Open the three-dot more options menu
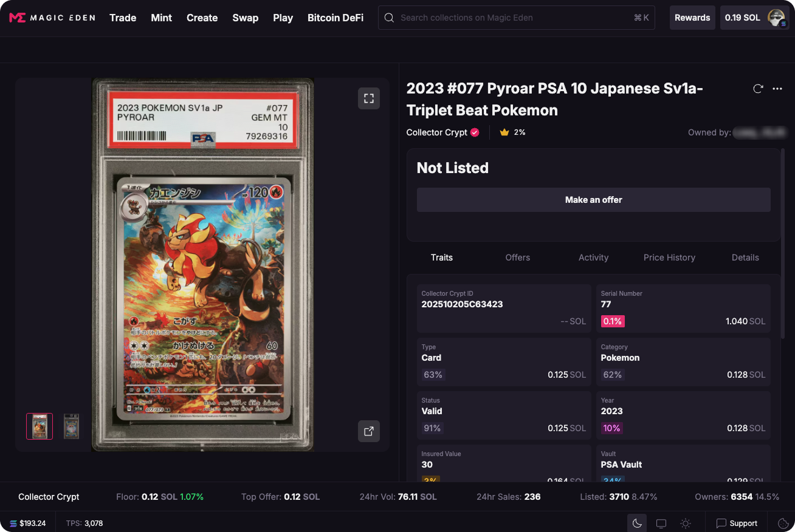Viewport: 795px width, 532px height. (777, 89)
